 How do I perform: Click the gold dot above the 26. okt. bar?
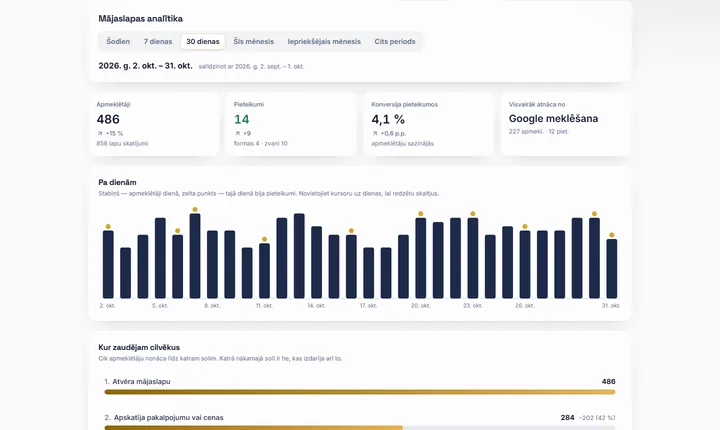525,226
